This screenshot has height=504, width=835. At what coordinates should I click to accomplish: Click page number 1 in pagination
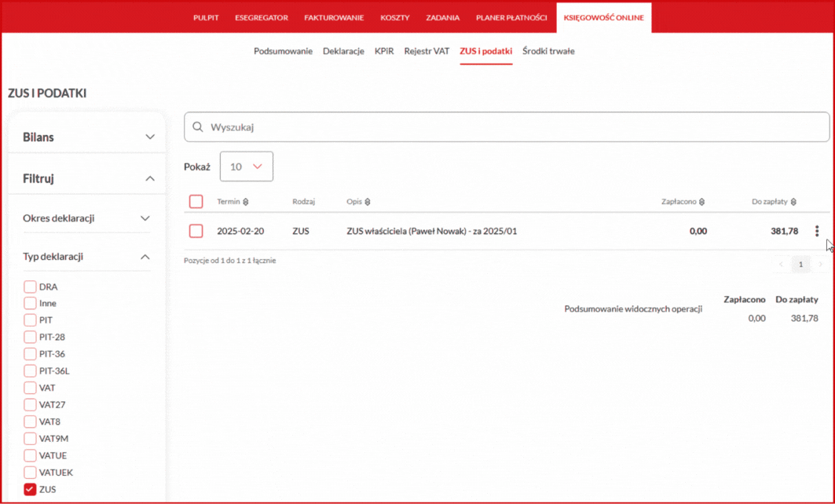(800, 265)
